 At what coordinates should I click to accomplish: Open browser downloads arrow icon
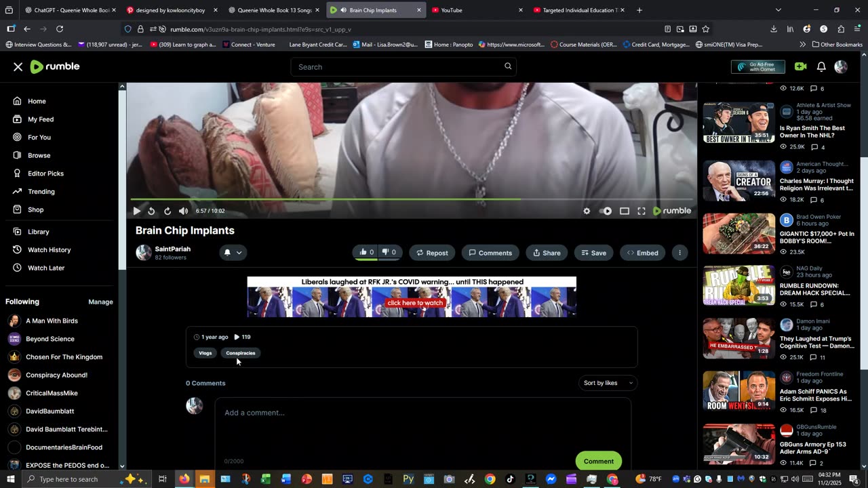[774, 29]
